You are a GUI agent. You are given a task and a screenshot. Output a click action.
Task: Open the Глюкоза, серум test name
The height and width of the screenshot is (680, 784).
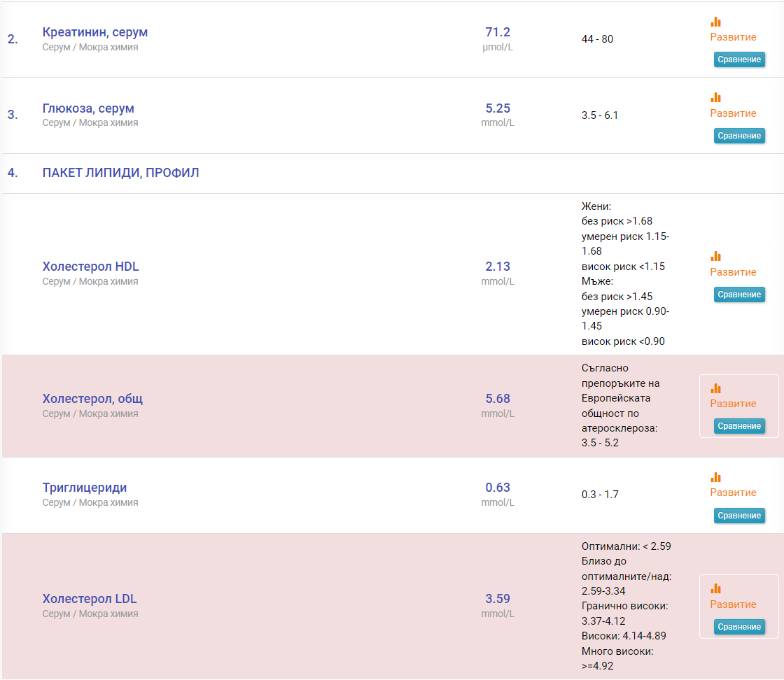[88, 108]
